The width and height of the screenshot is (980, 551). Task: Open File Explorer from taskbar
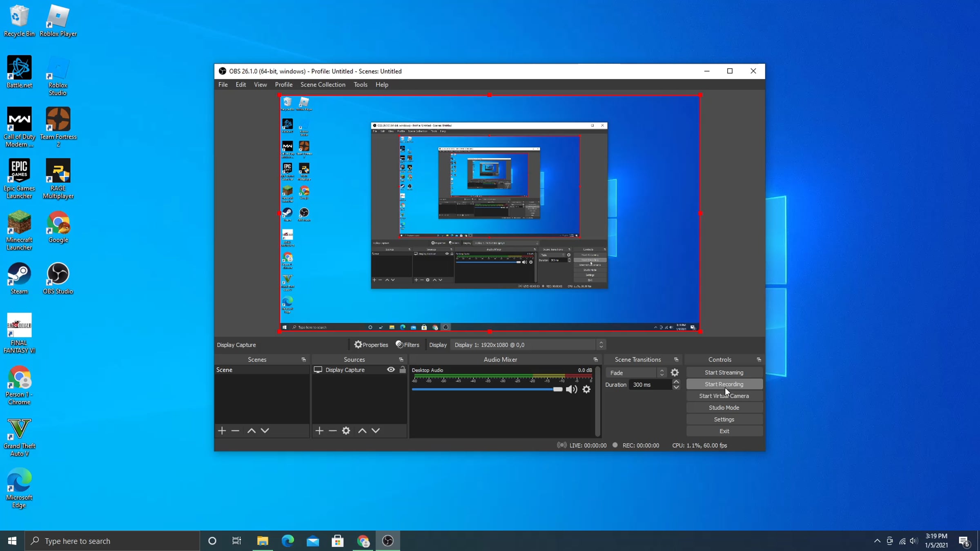click(x=263, y=541)
